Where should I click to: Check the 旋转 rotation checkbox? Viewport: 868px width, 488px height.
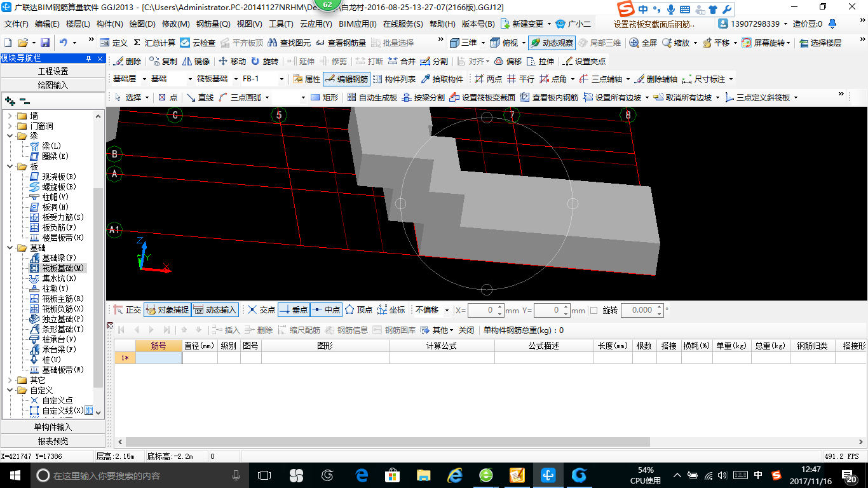click(594, 310)
